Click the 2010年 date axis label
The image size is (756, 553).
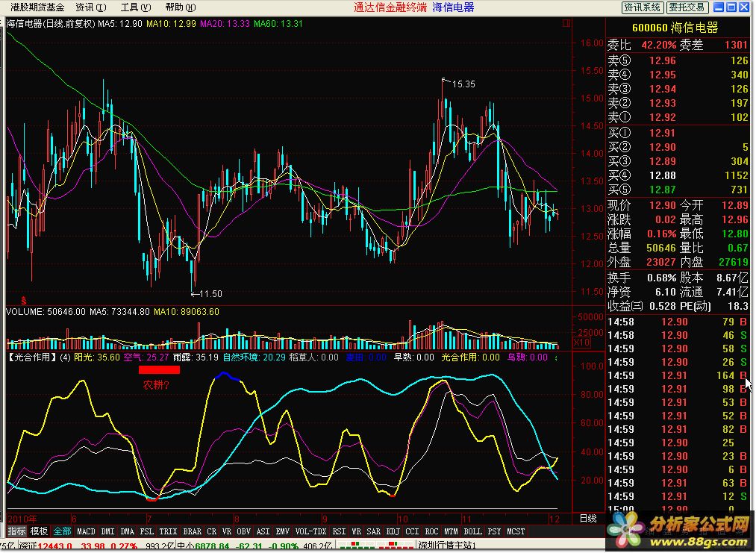tap(22, 519)
